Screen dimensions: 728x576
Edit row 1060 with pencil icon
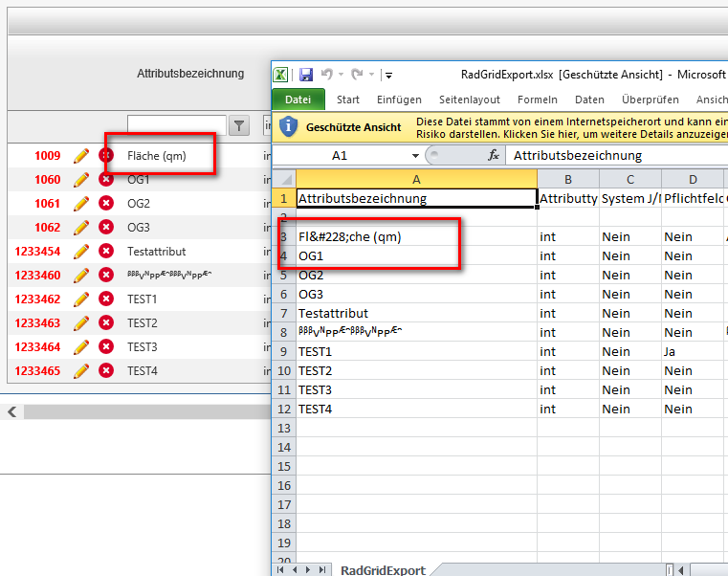click(x=80, y=179)
